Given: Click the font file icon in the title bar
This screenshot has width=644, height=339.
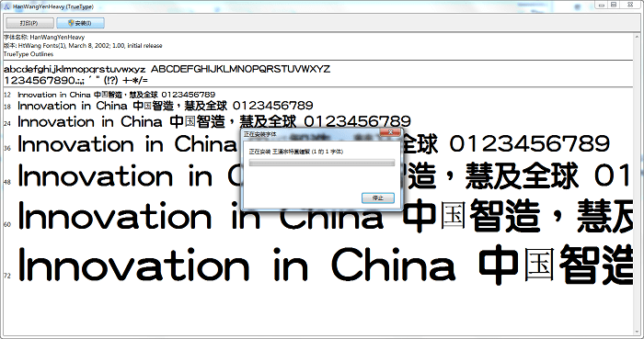Looking at the screenshot, I should tap(7, 6).
